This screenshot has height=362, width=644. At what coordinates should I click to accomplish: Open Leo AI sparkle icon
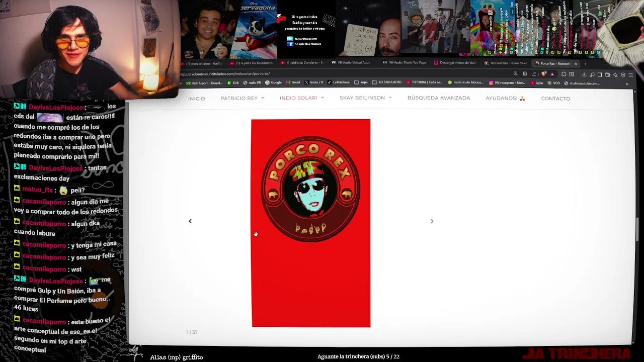(615, 74)
